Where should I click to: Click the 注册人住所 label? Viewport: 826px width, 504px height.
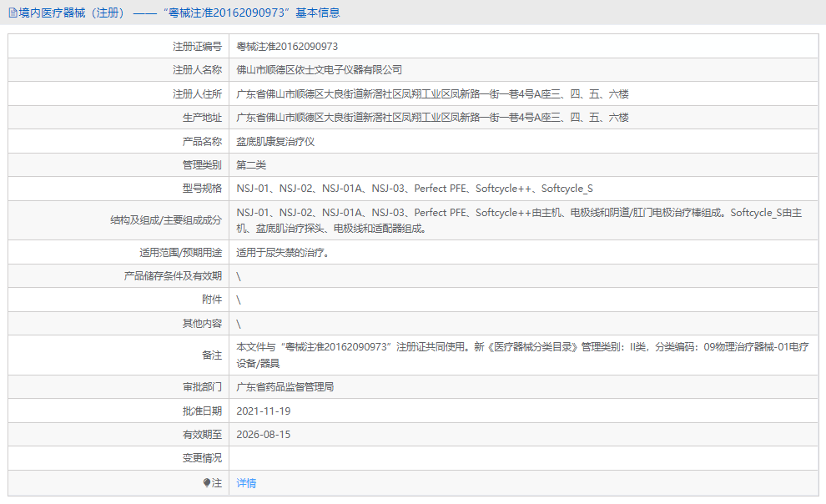197,93
